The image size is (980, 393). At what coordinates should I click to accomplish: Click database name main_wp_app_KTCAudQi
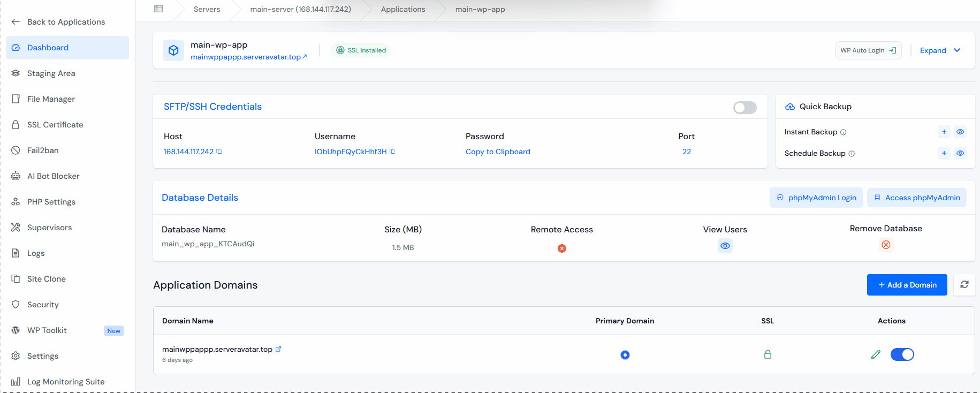click(x=208, y=244)
